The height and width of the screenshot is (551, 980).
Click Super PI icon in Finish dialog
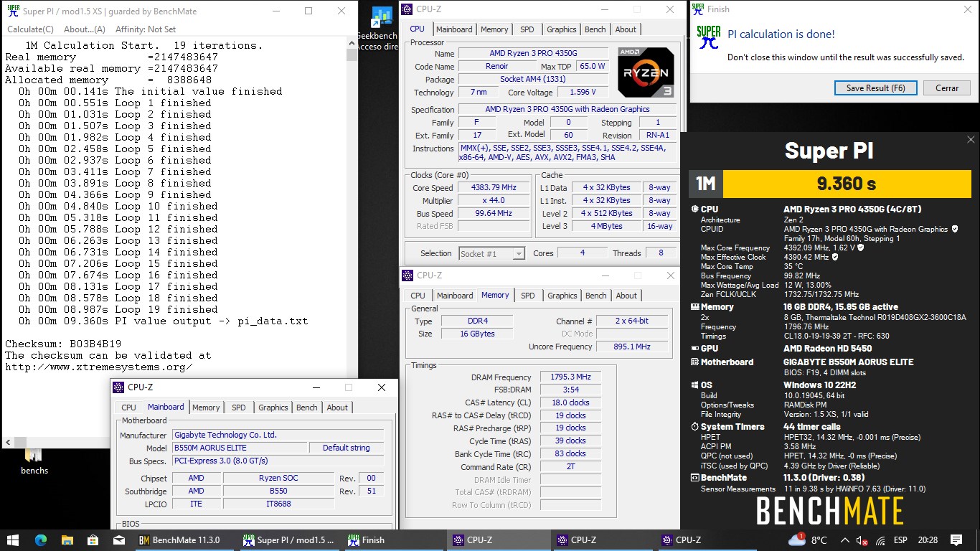(709, 37)
